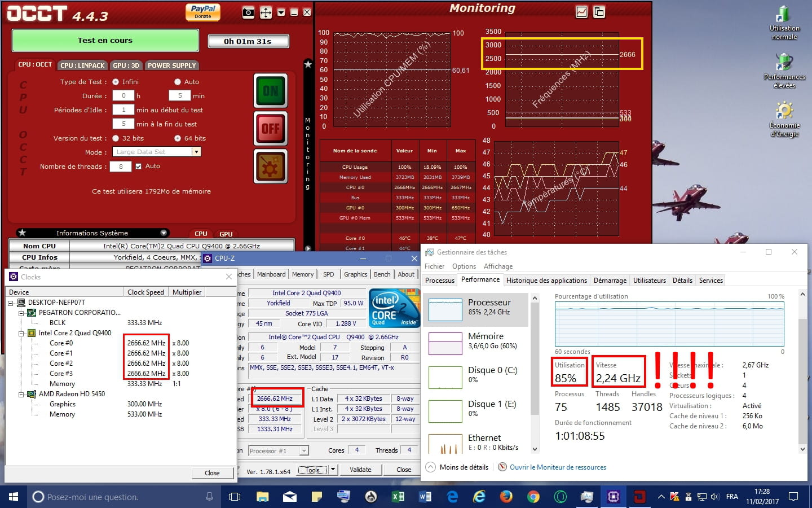This screenshot has width=812, height=508.
Task: Open Performances élevées desktop shortcut
Action: pos(784,71)
